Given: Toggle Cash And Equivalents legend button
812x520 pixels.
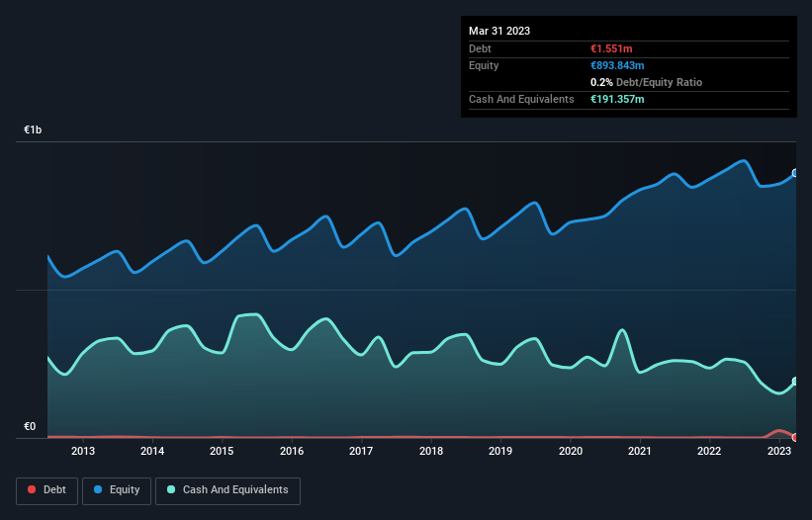Looking at the screenshot, I should click(x=227, y=490).
